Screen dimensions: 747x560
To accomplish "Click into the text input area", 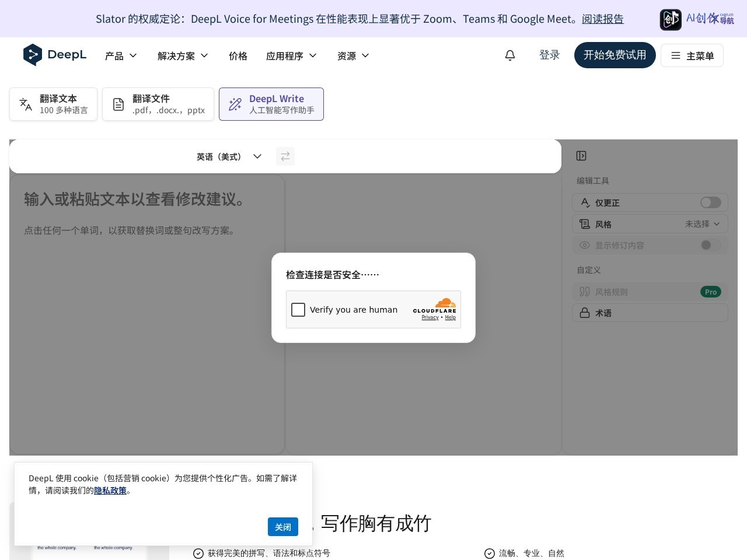I will click(147, 315).
